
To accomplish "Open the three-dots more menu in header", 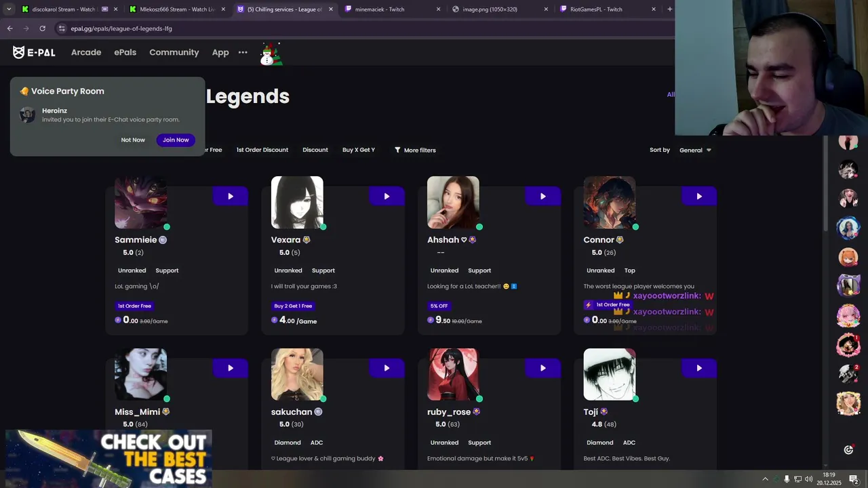I will 243,52.
